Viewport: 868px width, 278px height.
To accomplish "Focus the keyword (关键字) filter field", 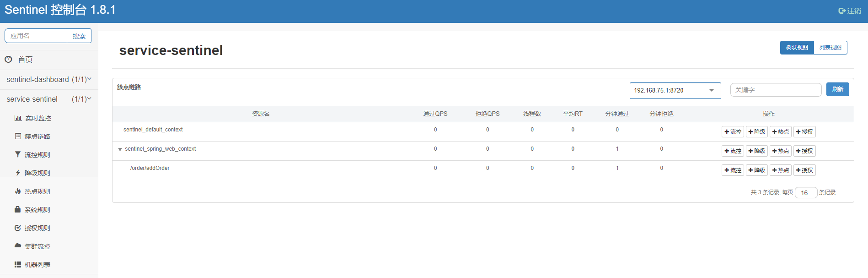I will coord(776,90).
